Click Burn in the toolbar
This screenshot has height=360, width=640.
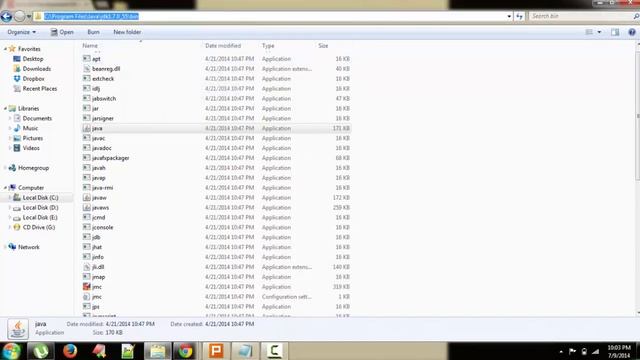(x=93, y=32)
